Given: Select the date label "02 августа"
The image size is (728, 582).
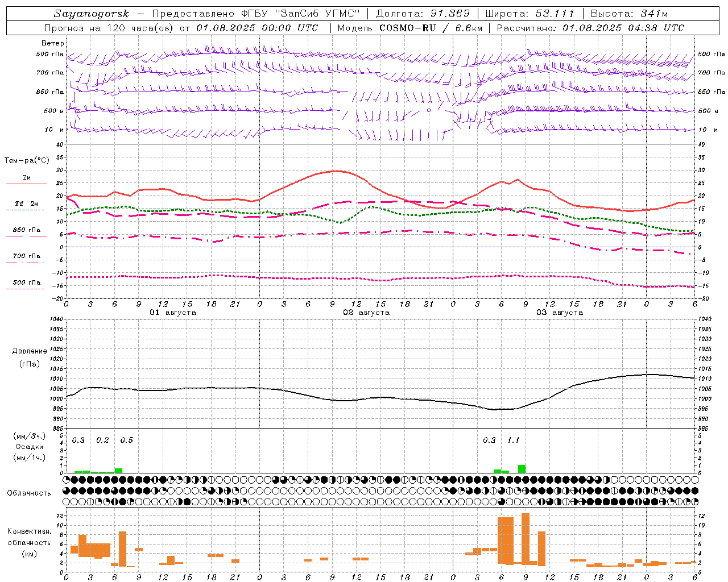Looking at the screenshot, I should coord(366,313).
